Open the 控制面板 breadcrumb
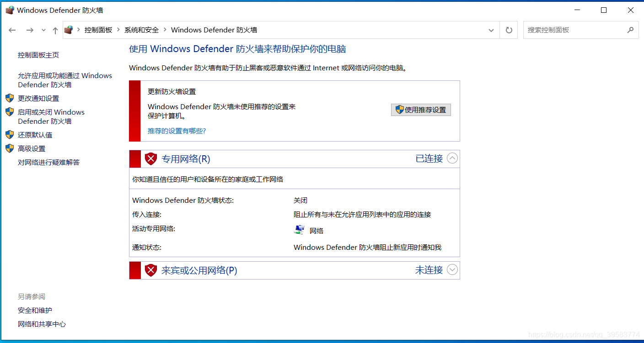Viewport: 644px width, 343px height. tap(98, 30)
